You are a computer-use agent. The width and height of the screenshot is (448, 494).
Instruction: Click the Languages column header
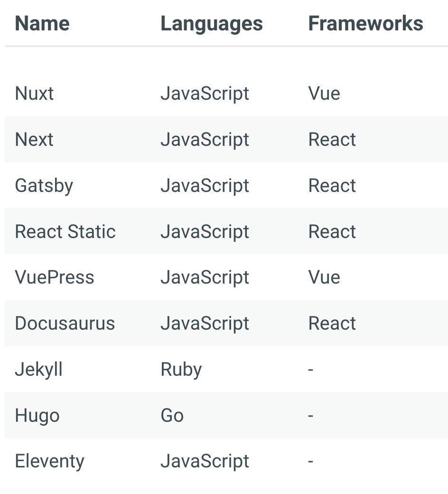tap(212, 24)
